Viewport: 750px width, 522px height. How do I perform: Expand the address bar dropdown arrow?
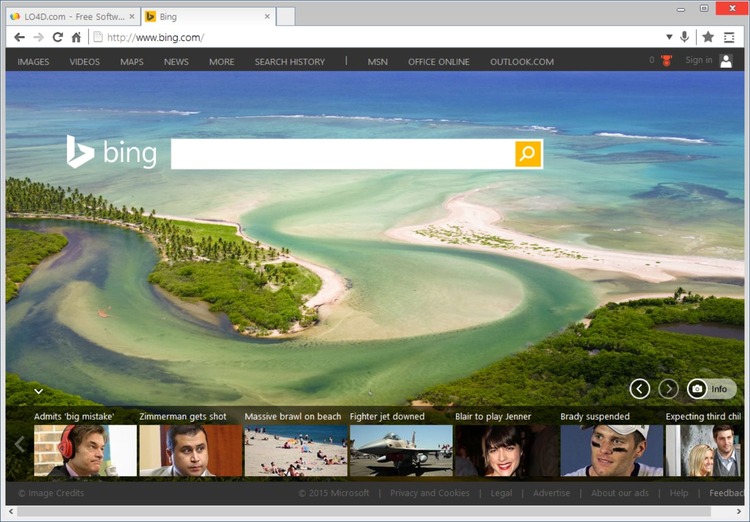coord(669,37)
